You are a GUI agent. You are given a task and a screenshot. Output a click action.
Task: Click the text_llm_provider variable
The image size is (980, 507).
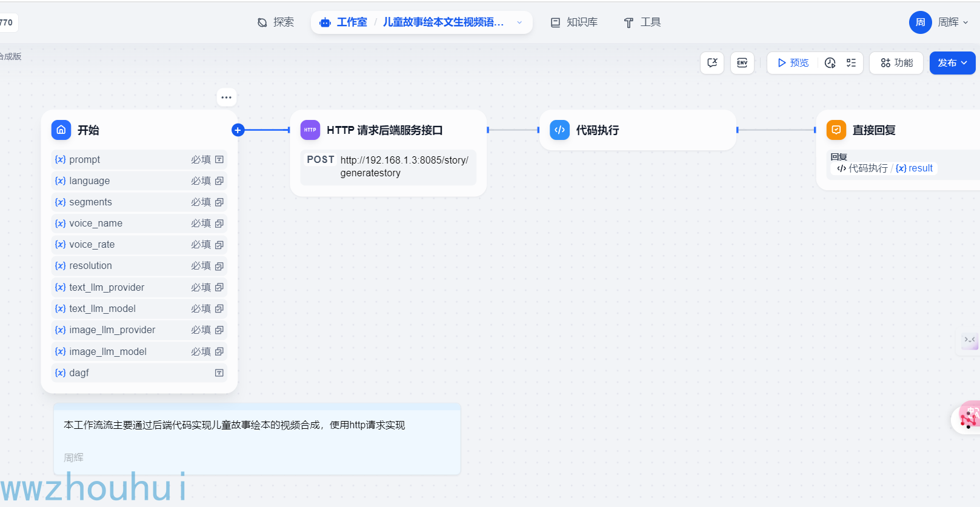click(107, 288)
